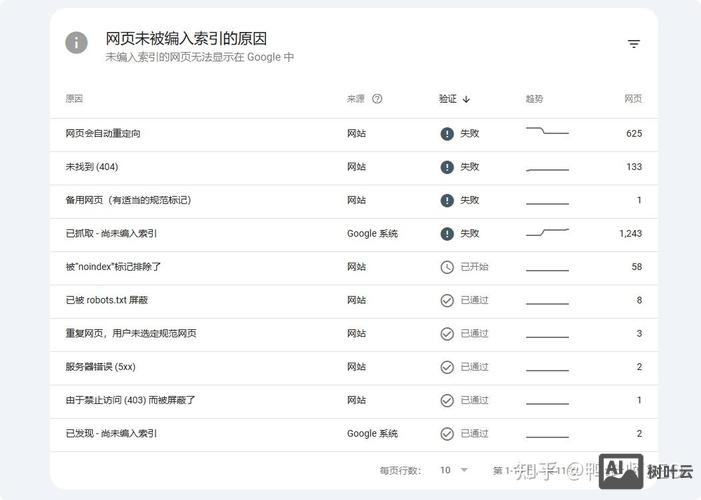Click page count 1,243
The width and height of the screenshot is (701, 500).
pyautogui.click(x=630, y=233)
